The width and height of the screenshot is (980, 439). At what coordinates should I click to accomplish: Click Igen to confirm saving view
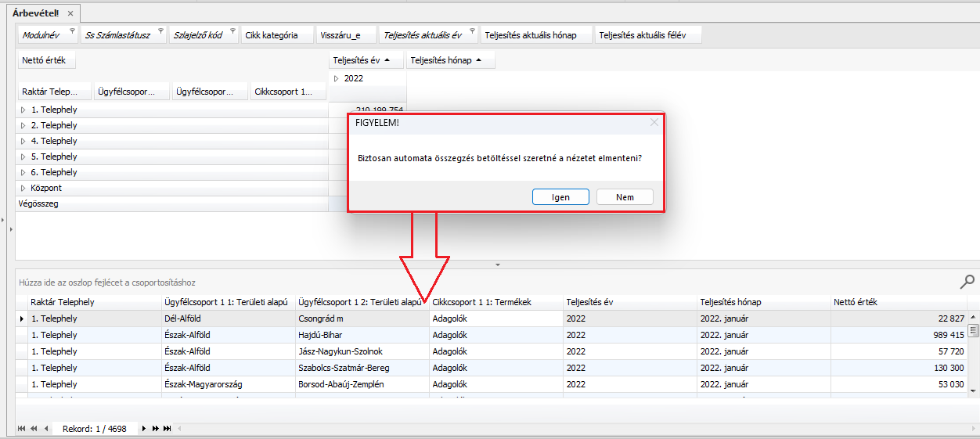point(560,197)
